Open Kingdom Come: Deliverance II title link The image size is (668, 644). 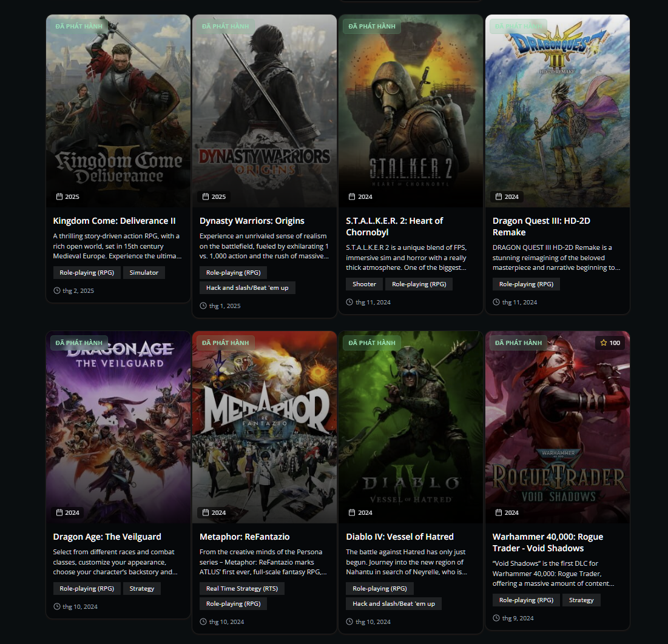114,221
